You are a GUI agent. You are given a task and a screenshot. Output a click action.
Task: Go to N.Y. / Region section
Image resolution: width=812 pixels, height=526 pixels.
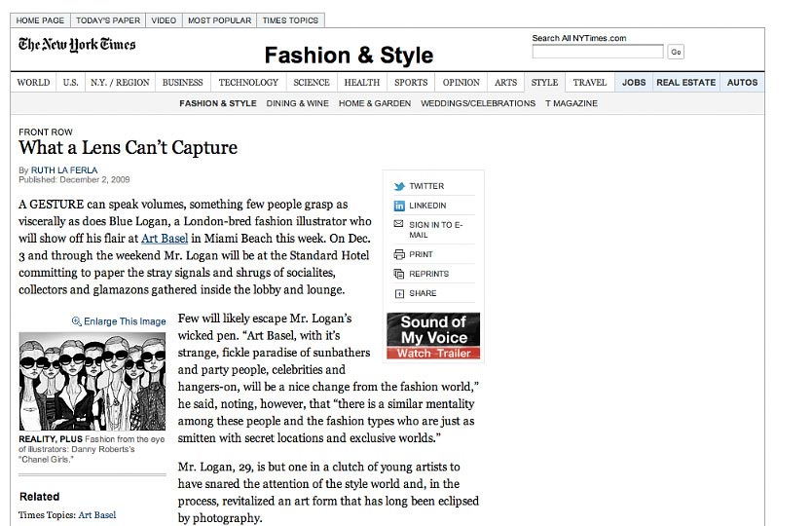coord(120,83)
